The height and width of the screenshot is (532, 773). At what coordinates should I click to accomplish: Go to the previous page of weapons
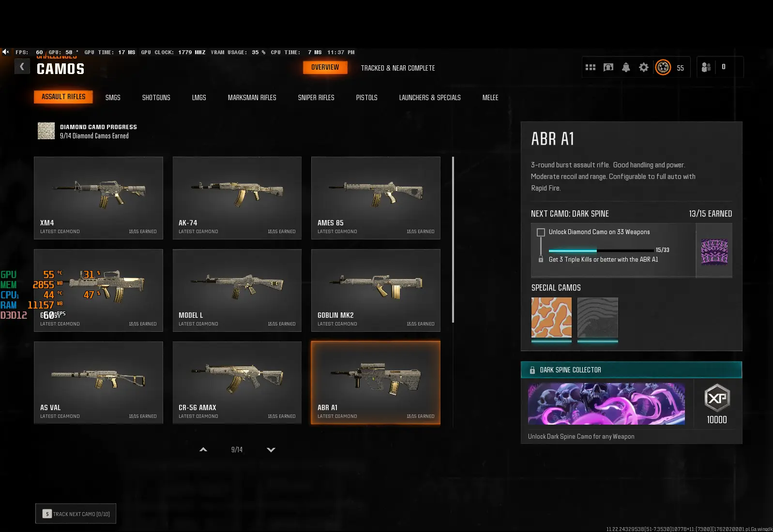tap(203, 450)
